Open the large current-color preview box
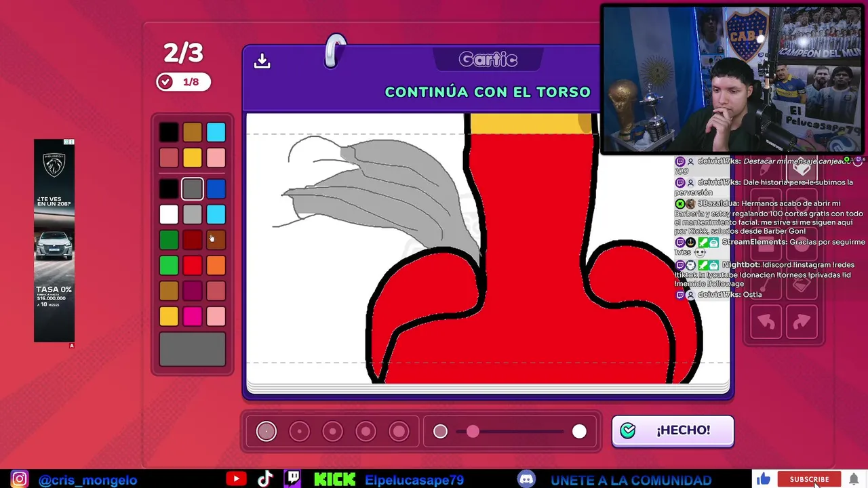This screenshot has width=868, height=488. pos(193,350)
